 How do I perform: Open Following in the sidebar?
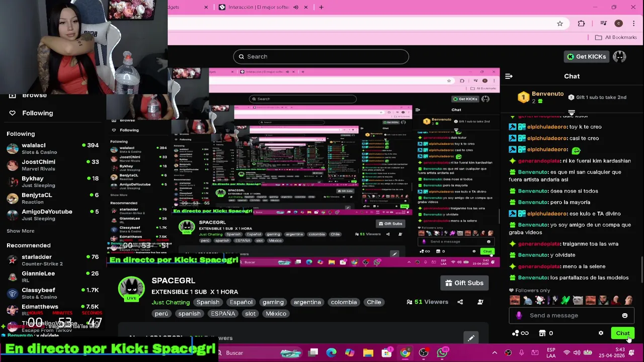click(31, 113)
